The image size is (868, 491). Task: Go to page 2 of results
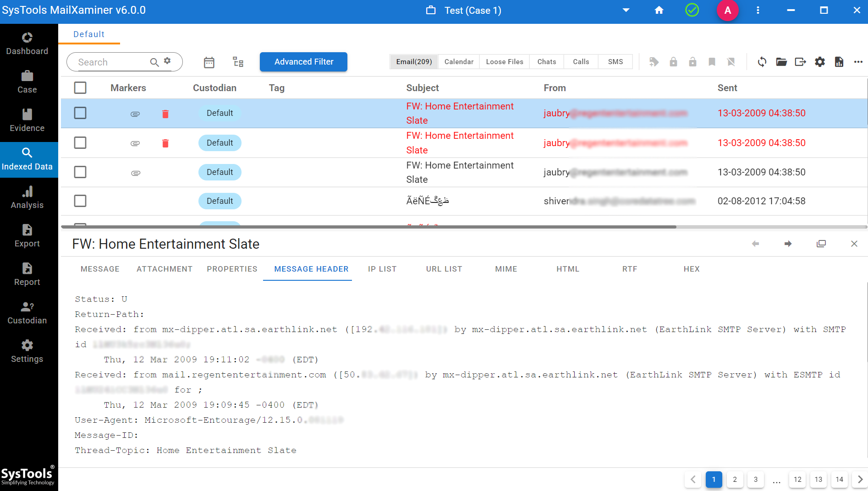735,479
